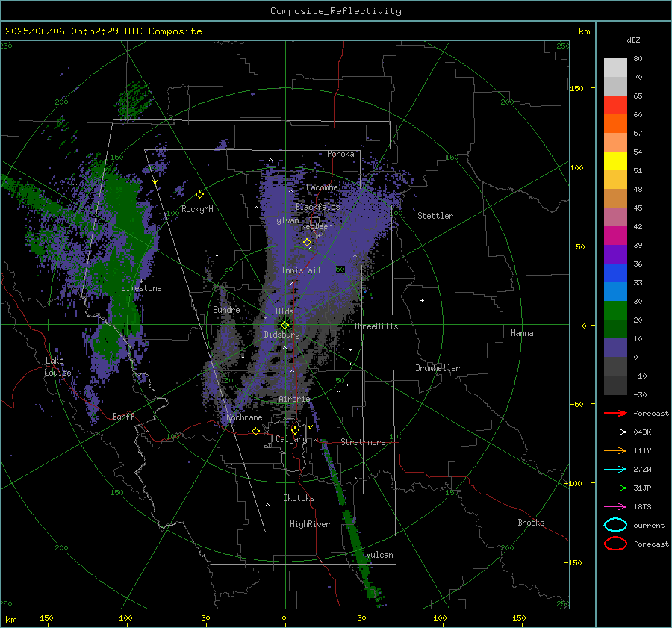The image size is (672, 628).
Task: Select the blue 36 dBZ color swatch
Action: click(x=615, y=273)
